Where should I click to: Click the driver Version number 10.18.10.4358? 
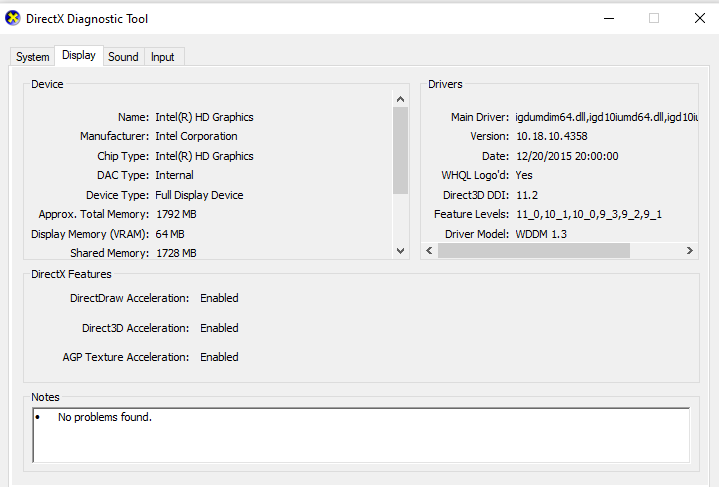point(551,136)
